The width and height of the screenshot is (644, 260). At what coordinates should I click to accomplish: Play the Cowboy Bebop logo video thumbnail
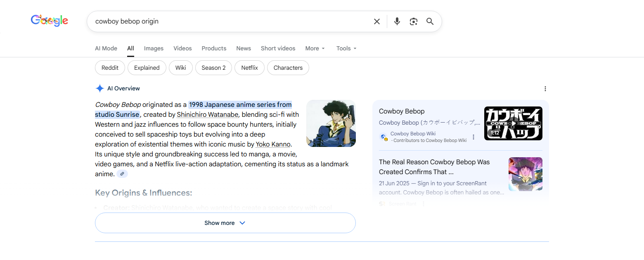pos(513,123)
